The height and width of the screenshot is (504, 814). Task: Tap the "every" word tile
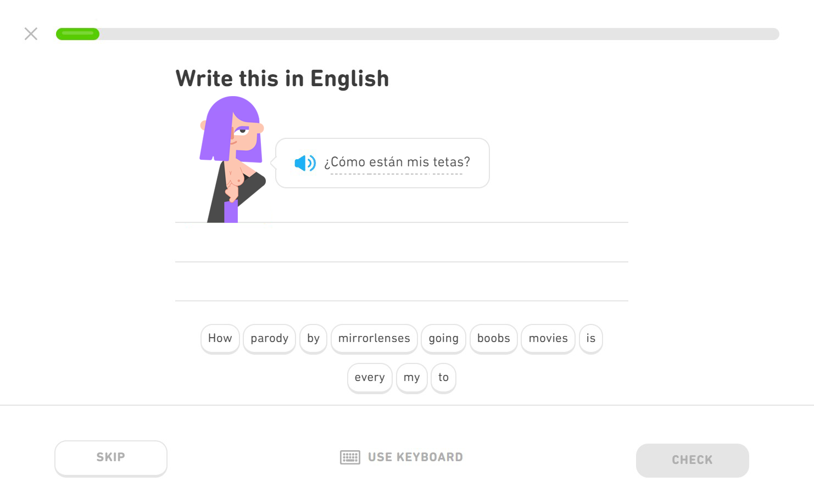coord(370,378)
